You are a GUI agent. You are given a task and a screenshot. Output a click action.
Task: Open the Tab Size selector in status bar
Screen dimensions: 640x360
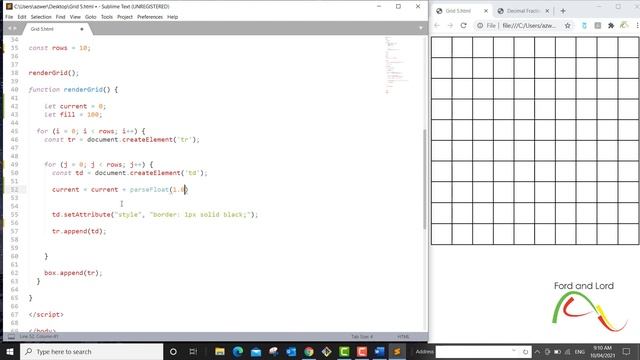coord(362,337)
